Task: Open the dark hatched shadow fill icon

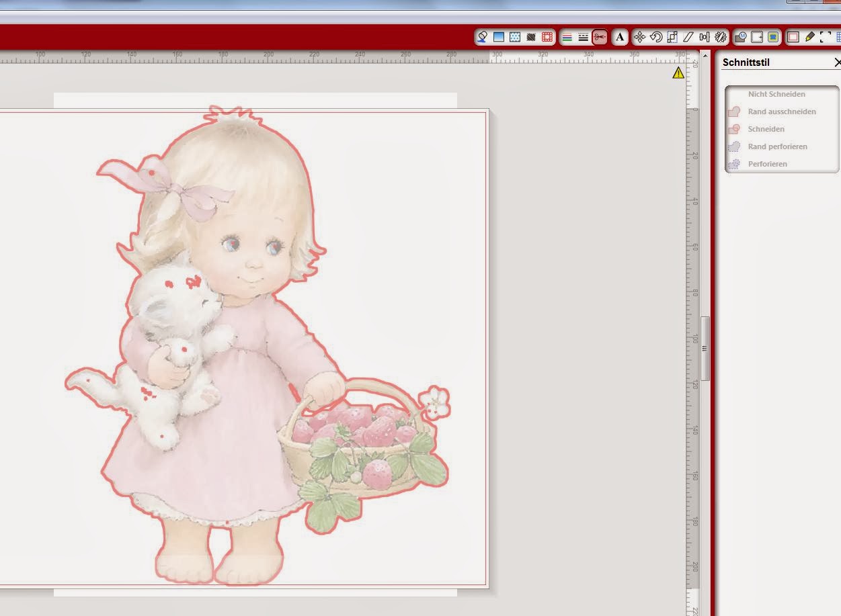Action: click(x=531, y=37)
